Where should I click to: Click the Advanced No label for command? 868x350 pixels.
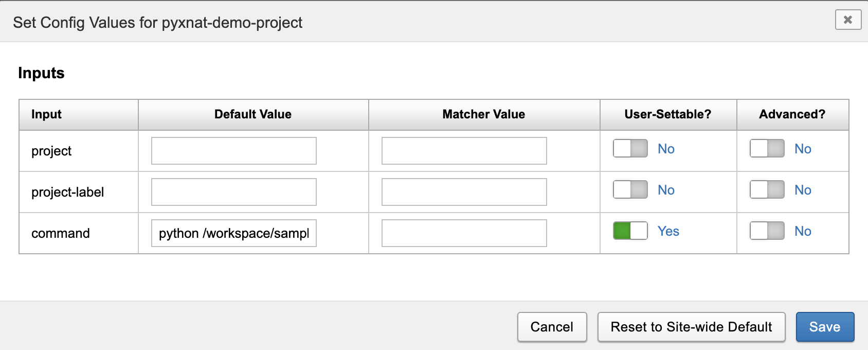click(x=803, y=231)
